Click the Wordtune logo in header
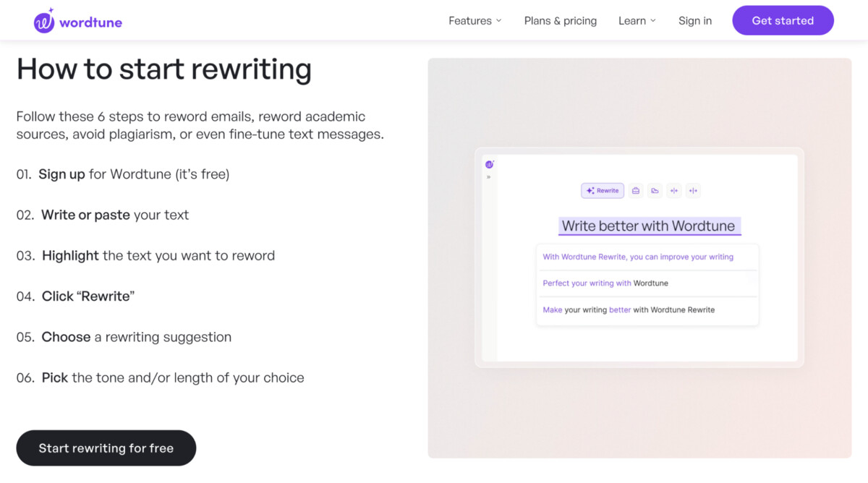Viewport: 868px width, 483px height. click(x=78, y=21)
